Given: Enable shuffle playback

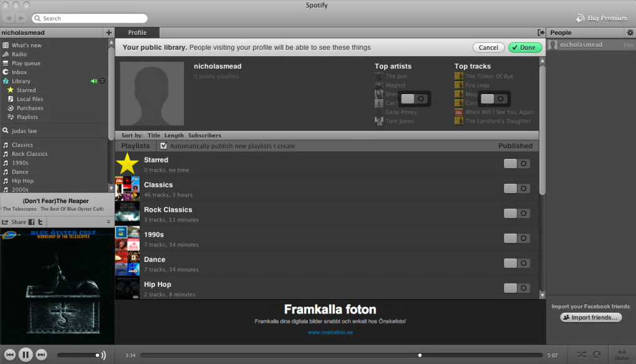Looking at the screenshot, I should coord(581,355).
